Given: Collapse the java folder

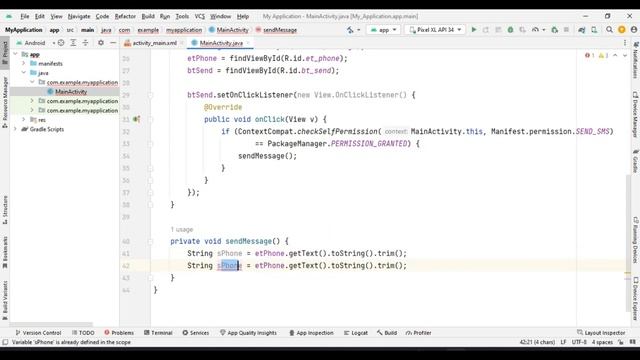Looking at the screenshot, I should coord(24,73).
